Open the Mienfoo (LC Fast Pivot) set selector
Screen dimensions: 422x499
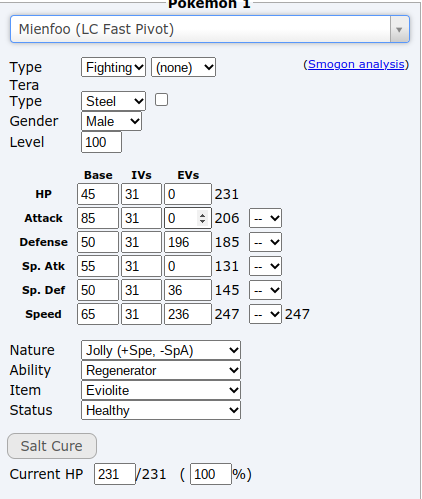pyautogui.click(x=210, y=29)
